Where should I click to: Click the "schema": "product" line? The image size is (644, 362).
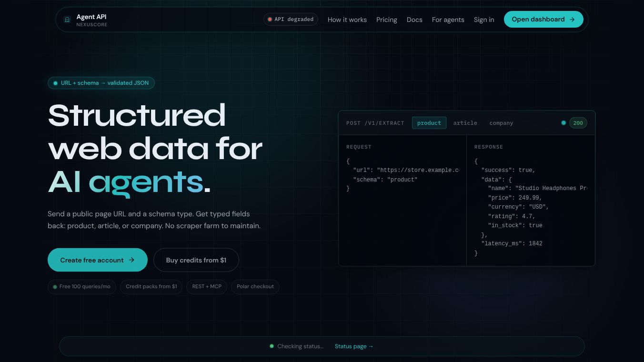(x=385, y=180)
